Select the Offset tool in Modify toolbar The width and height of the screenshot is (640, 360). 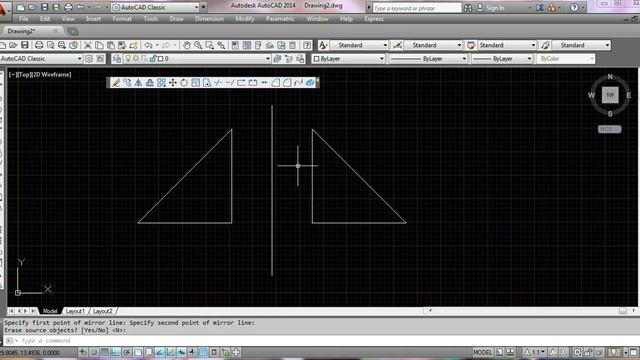(x=150, y=83)
